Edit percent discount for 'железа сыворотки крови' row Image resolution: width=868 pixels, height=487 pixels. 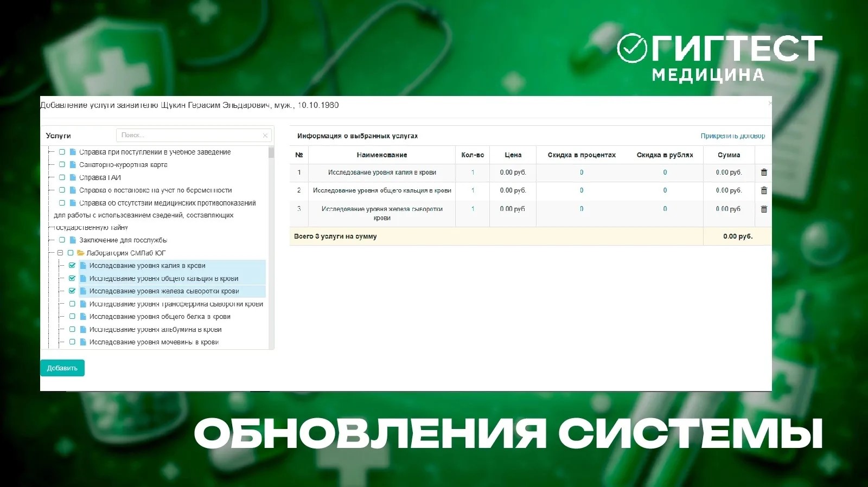click(582, 209)
